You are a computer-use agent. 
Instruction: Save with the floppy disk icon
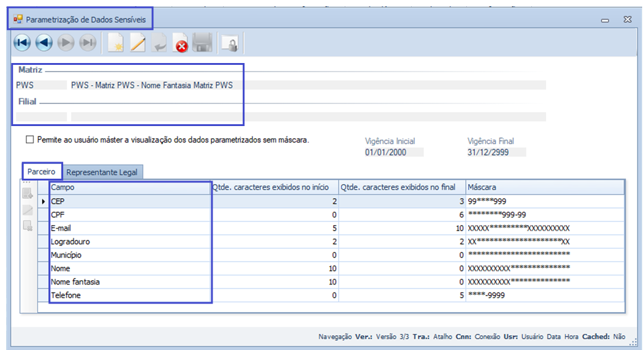202,43
